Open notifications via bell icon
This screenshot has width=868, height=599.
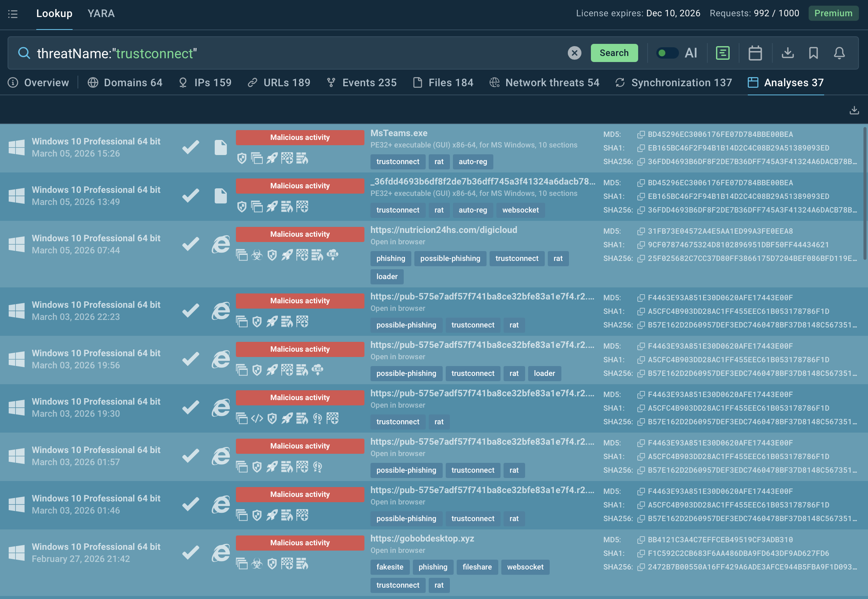[839, 53]
